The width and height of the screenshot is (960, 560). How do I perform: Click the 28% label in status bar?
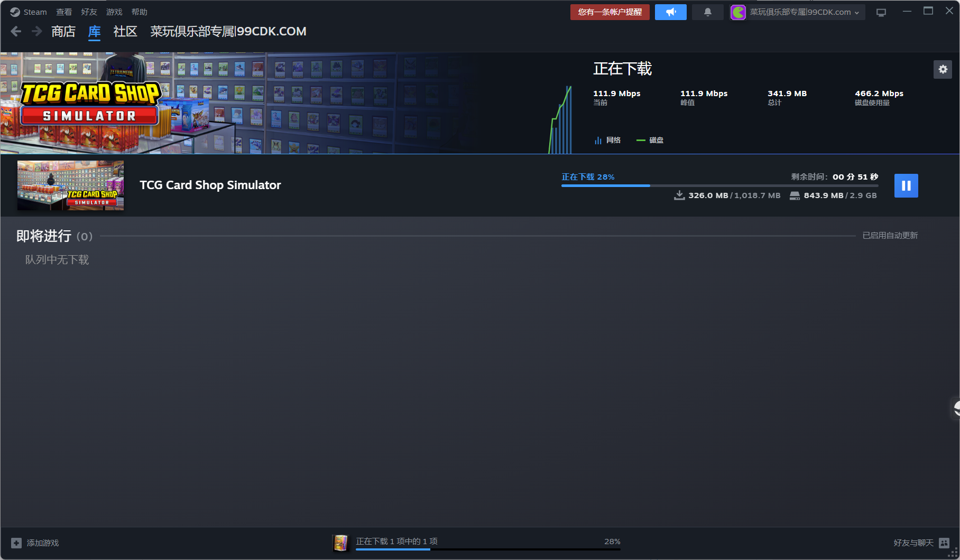(x=612, y=542)
